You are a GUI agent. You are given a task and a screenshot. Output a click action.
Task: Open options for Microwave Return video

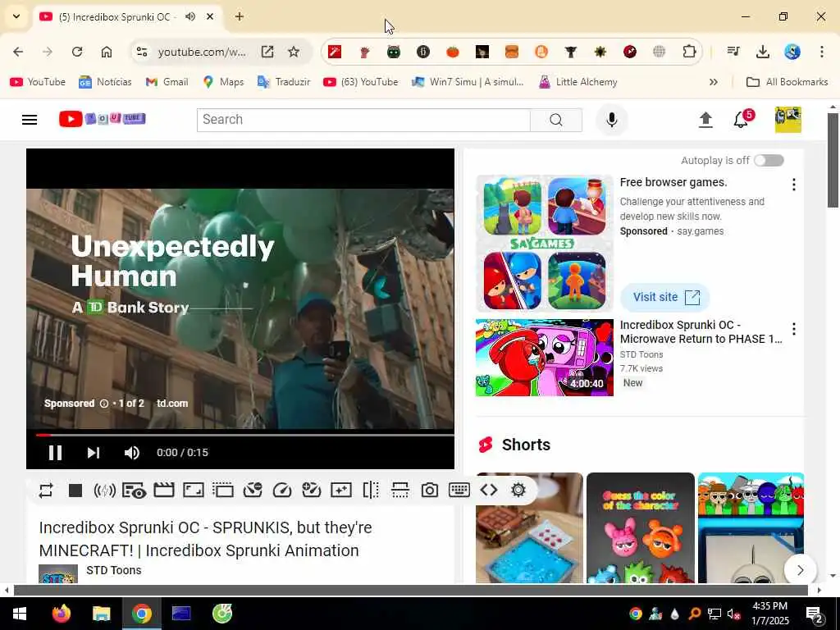tap(794, 329)
